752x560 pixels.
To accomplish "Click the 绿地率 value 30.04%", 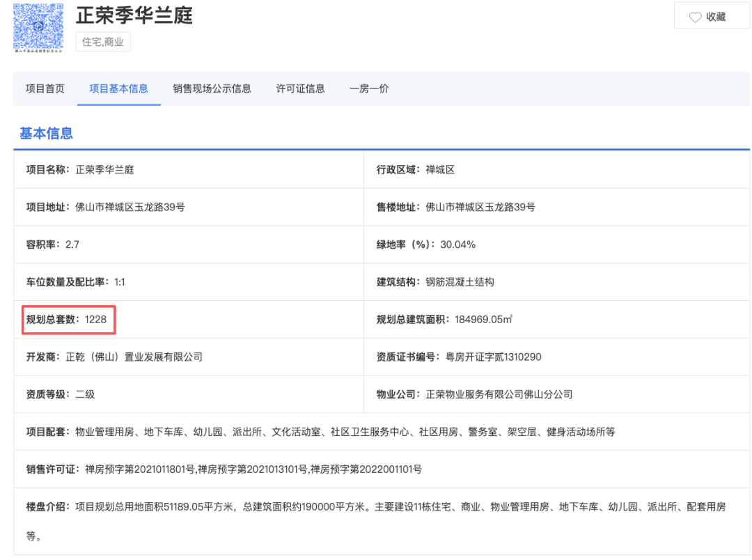I will (x=458, y=244).
